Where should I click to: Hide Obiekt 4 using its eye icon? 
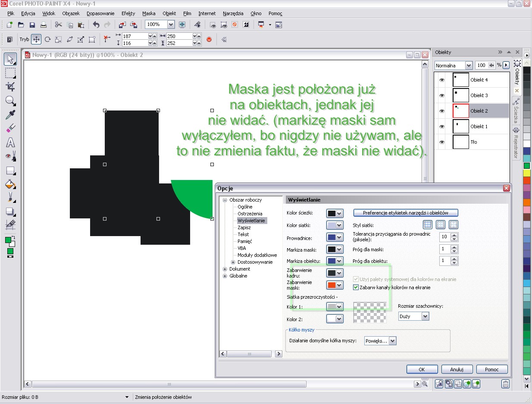point(441,80)
